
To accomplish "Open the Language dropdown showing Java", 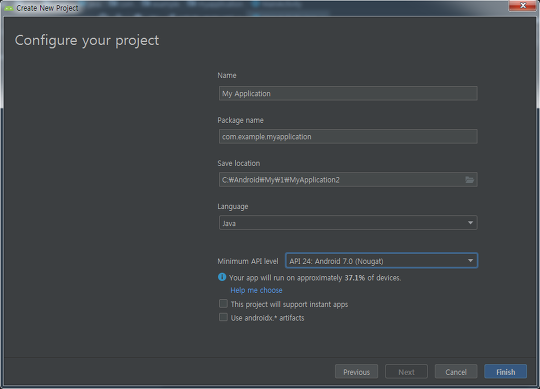I will [x=348, y=223].
